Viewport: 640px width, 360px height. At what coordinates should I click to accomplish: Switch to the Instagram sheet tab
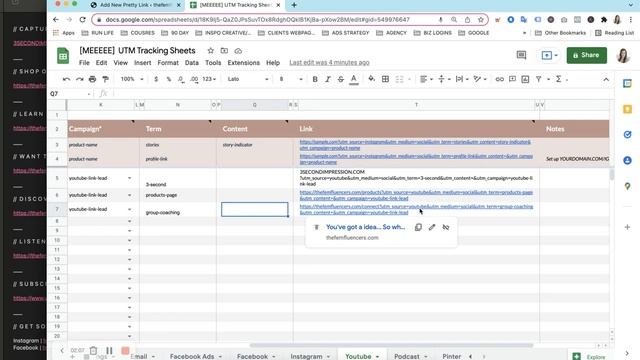tap(306, 356)
